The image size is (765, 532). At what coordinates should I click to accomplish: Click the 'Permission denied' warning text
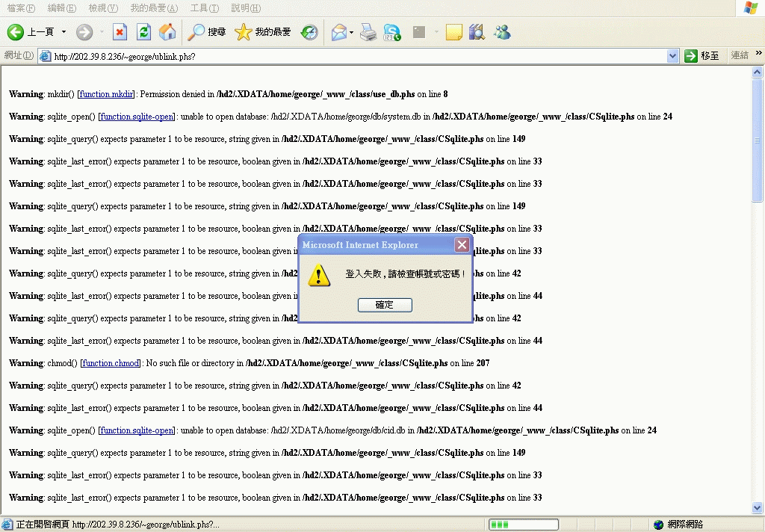pyautogui.click(x=176, y=94)
